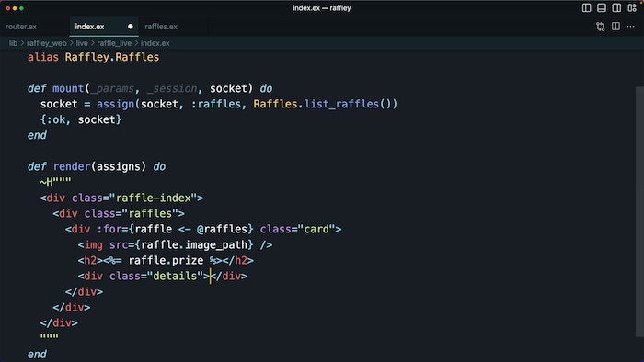The height and width of the screenshot is (362, 644).
Task: Click '"card"' class string
Action: (x=316, y=229)
